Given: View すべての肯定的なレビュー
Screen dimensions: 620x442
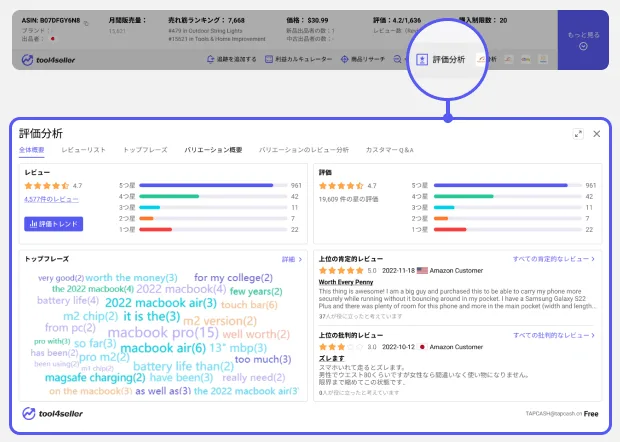Looking at the screenshot, I should point(554,259).
